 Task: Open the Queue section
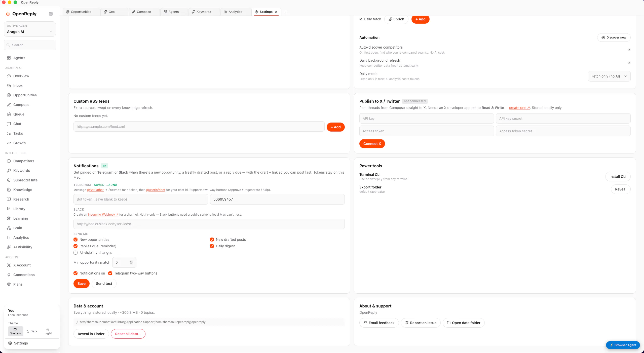tap(30, 114)
